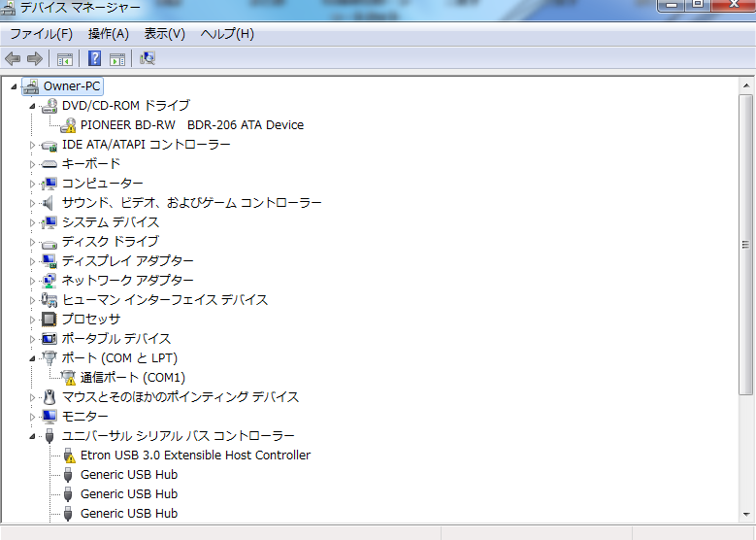Select Etron USB 3.0 Extensible Host Controller

pyautogui.click(x=195, y=456)
